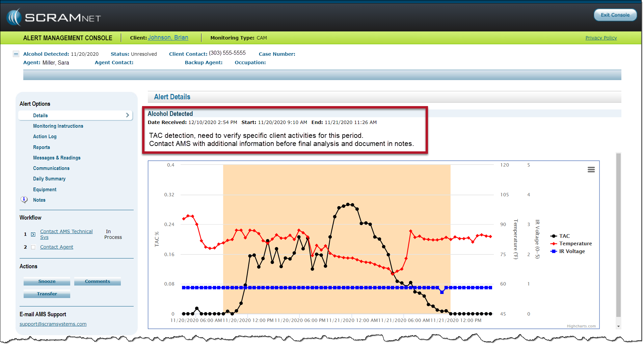Click the workflow step 1 arrow icon

(33, 234)
